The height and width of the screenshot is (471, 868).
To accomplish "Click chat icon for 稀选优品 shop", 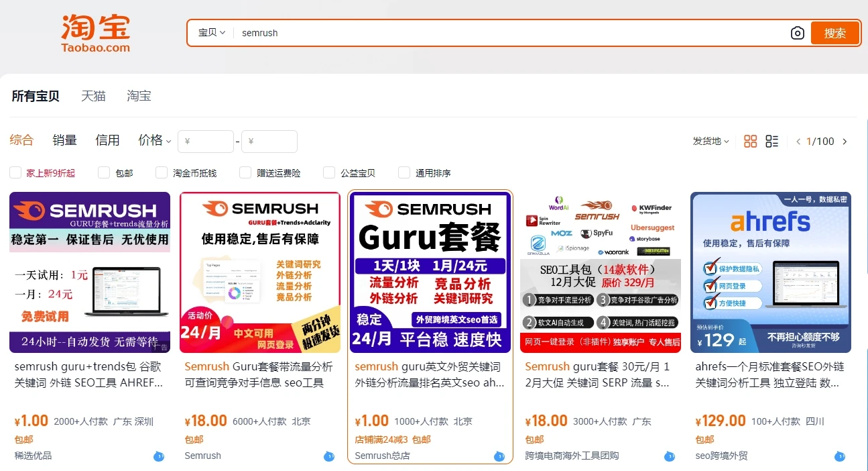I will pos(159,456).
